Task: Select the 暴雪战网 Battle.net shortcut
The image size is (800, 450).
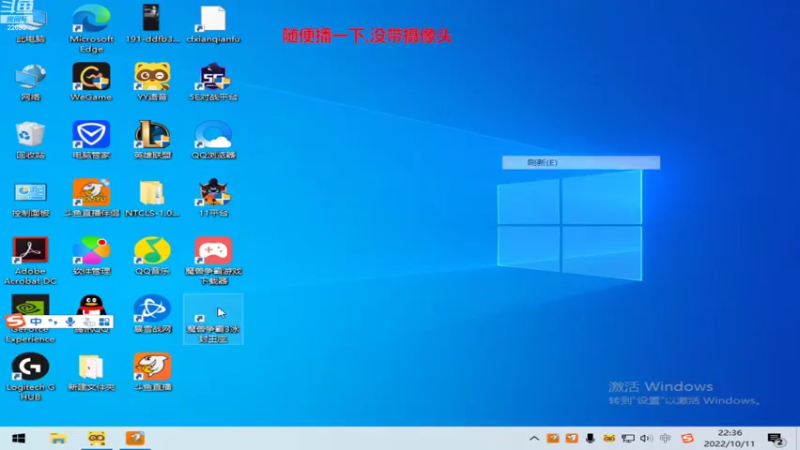Action: (152, 314)
